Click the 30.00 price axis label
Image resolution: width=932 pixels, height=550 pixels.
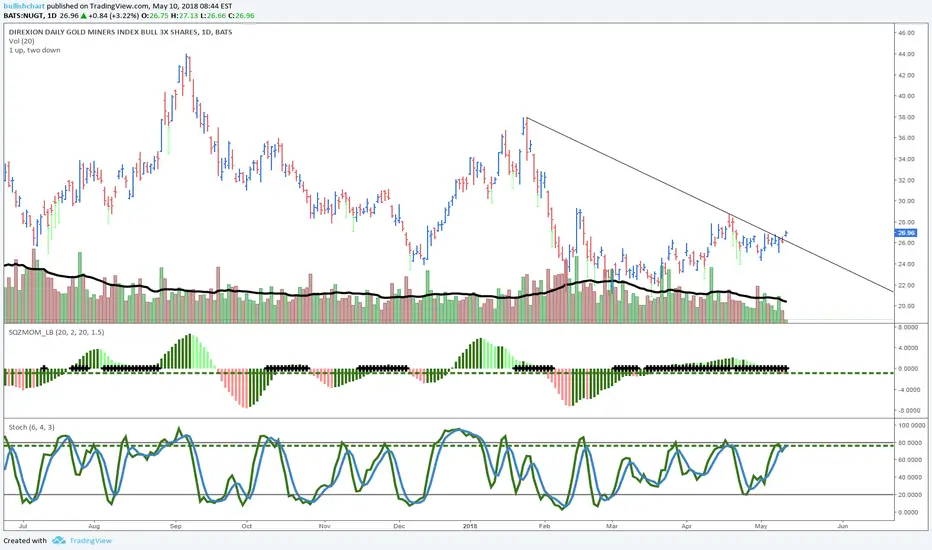[x=906, y=202]
